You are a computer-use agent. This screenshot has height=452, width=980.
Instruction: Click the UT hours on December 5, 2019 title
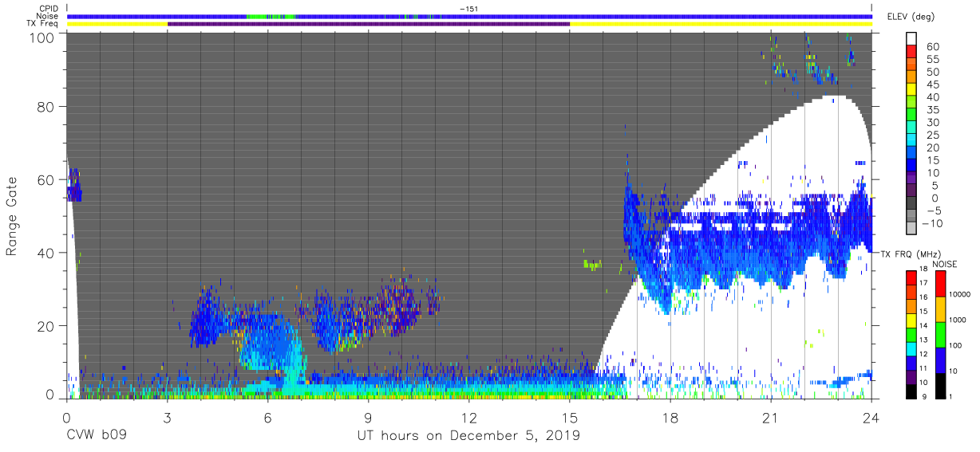pos(468,436)
